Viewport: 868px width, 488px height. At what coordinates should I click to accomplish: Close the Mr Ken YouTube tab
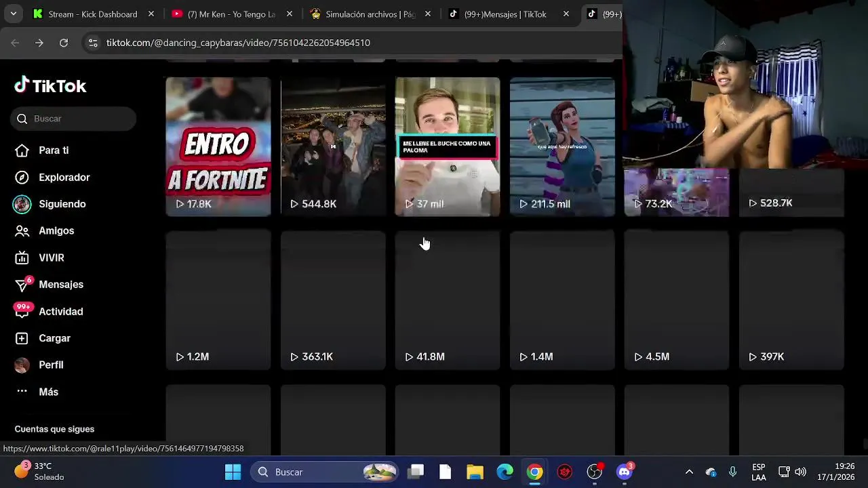point(290,14)
